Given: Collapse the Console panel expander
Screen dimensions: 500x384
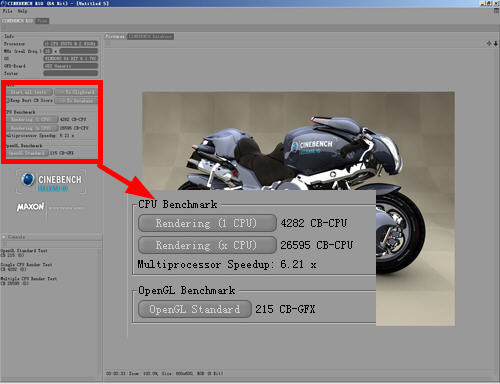Looking at the screenshot, I should point(4,237).
